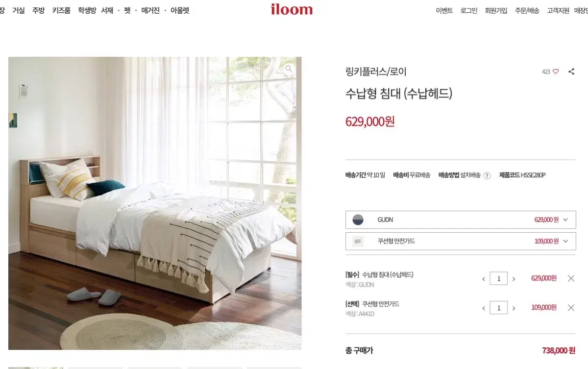588x369 pixels.
Task: Click the 수납형 침대 quantity input field
Action: coord(499,279)
